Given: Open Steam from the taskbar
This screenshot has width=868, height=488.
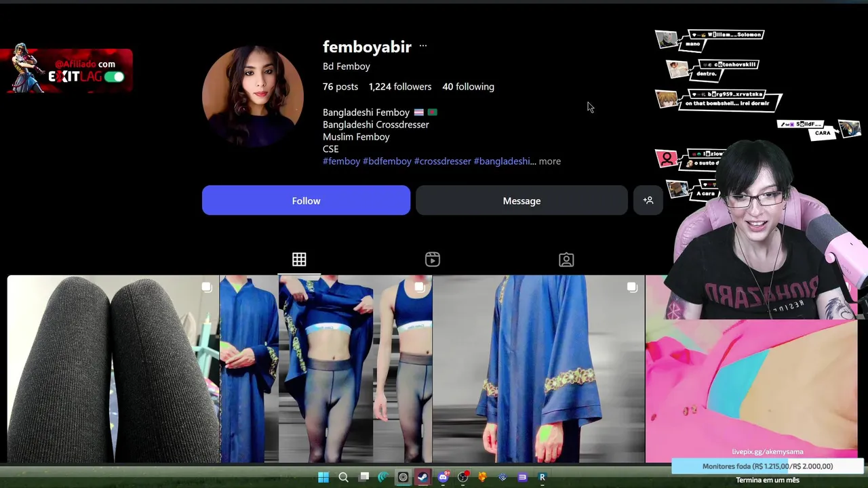Looking at the screenshot, I should [422, 477].
